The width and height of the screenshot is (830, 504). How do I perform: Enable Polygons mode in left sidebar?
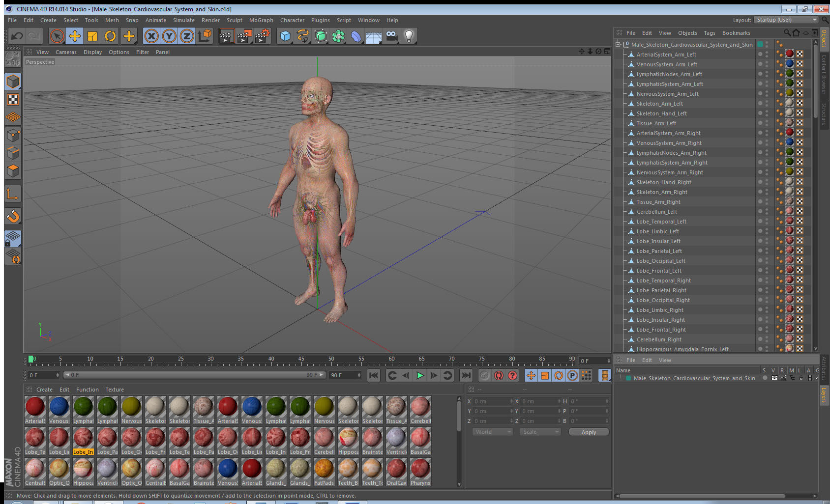pyautogui.click(x=13, y=170)
